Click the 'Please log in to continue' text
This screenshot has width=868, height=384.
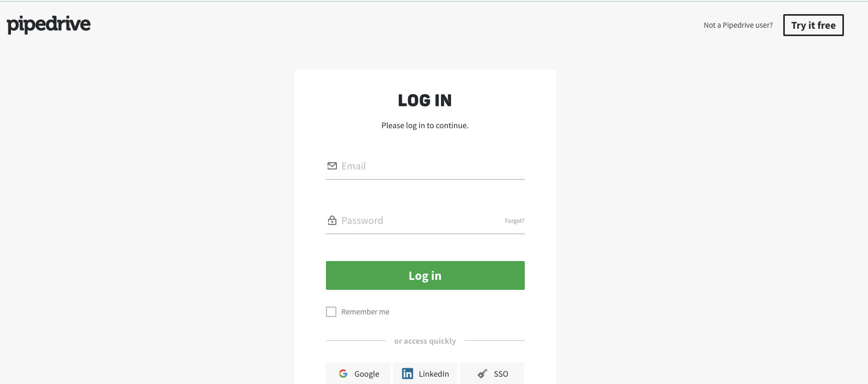[x=425, y=126]
